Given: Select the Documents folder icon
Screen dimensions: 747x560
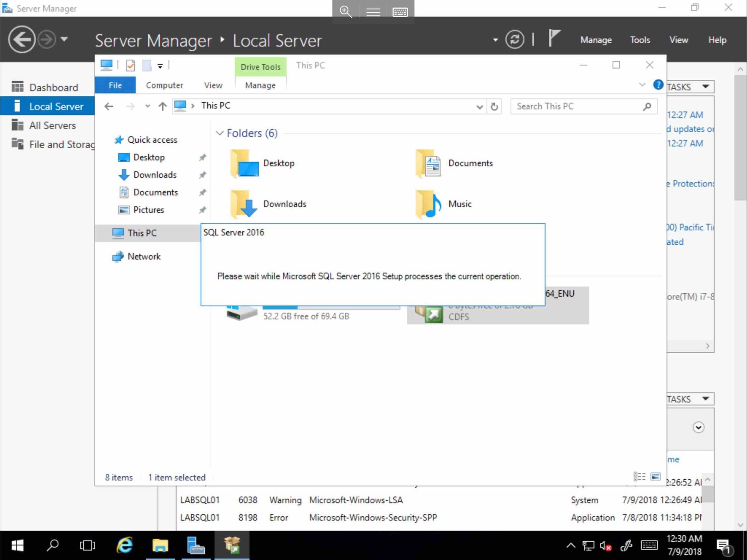Looking at the screenshot, I should pos(428,163).
